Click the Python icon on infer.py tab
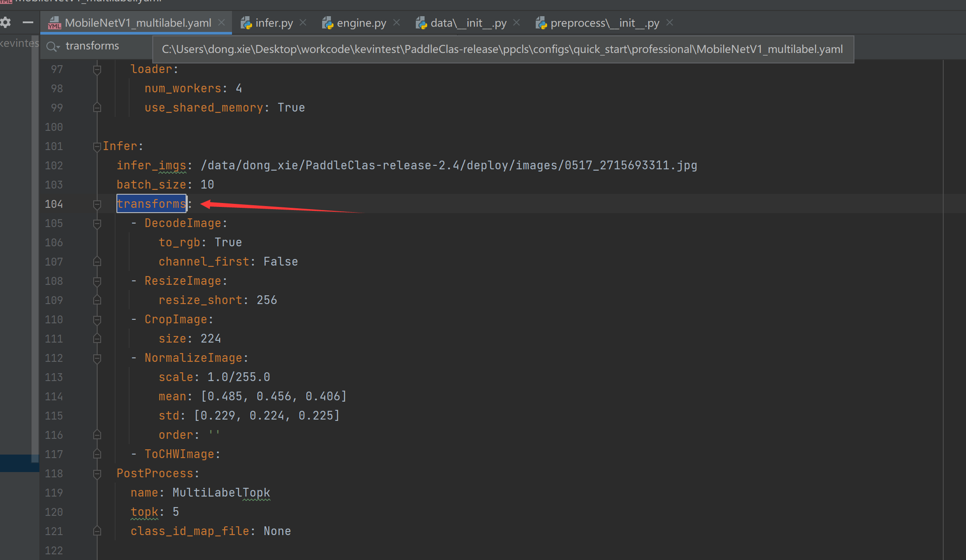This screenshot has width=966, height=560. point(246,23)
